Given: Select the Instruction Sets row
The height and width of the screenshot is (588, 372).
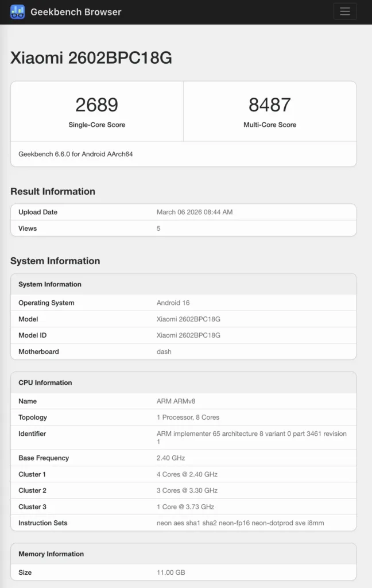Looking at the screenshot, I should (x=184, y=523).
